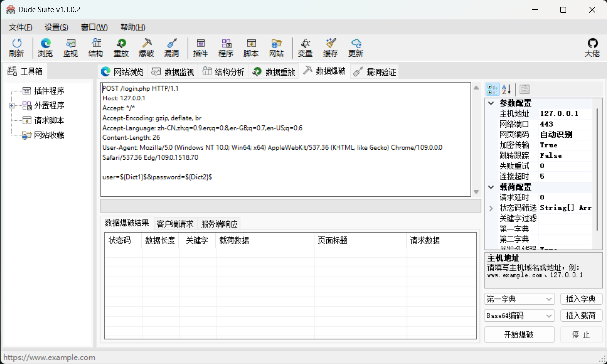Switch property grid to categorized view

pos(492,89)
